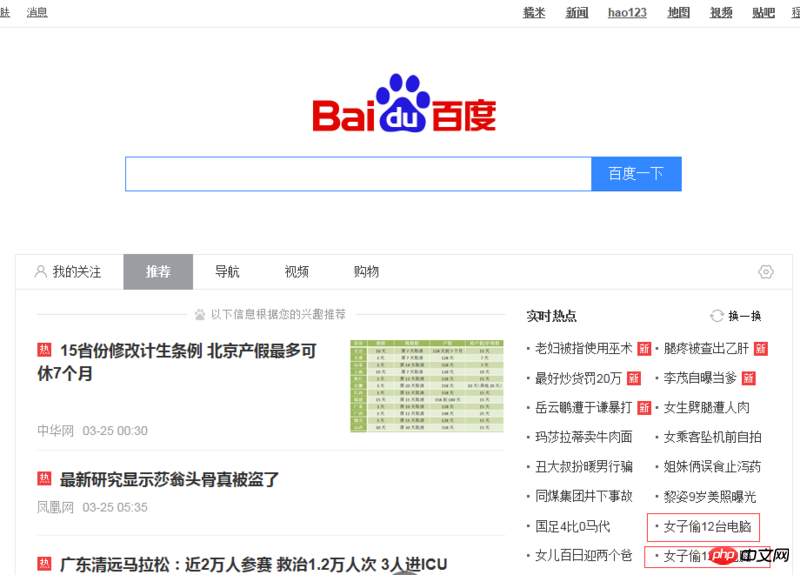Screen dimensions: 800x575
Task: Open the 最新研究显示莎翁头骨真被盗了 article
Action: click(169, 479)
